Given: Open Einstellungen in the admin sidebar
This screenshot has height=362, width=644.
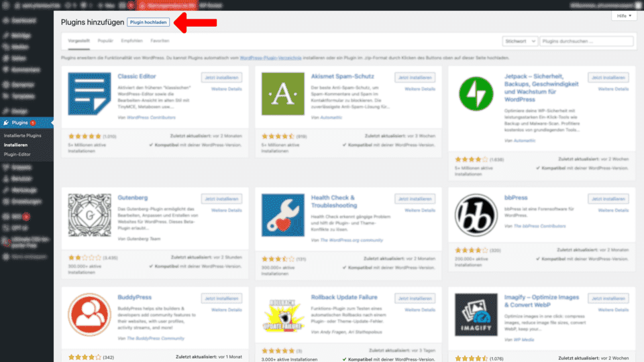Looking at the screenshot, I should [x=26, y=202].
